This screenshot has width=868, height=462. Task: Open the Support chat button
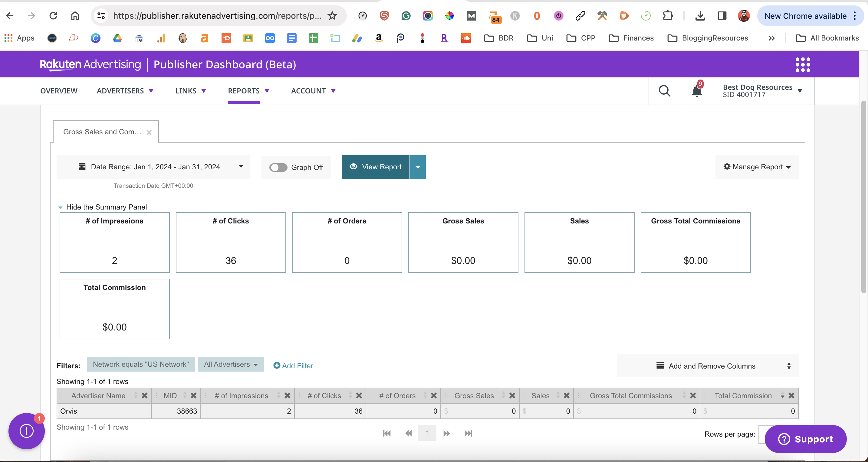coord(805,439)
